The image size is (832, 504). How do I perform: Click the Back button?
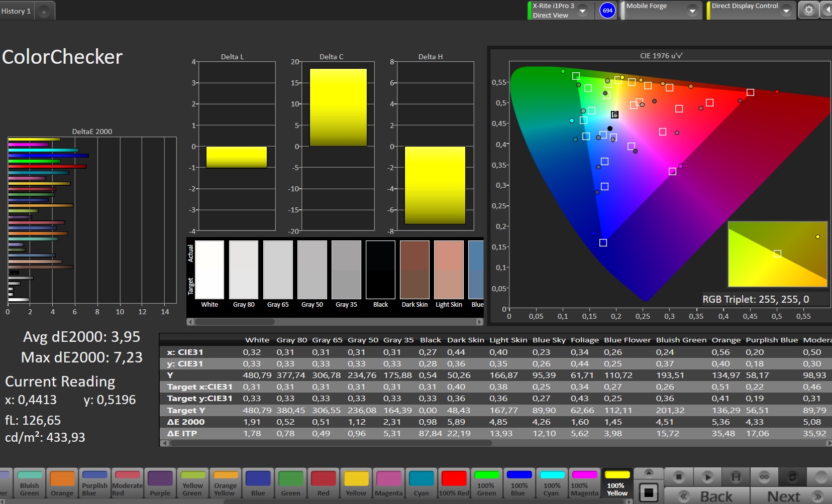click(707, 496)
